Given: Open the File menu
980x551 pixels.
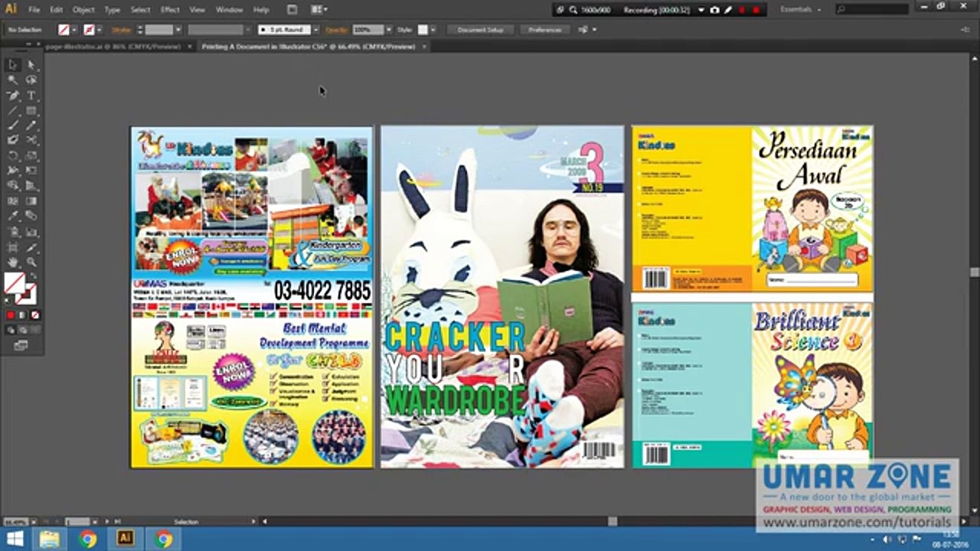Looking at the screenshot, I should (x=34, y=10).
